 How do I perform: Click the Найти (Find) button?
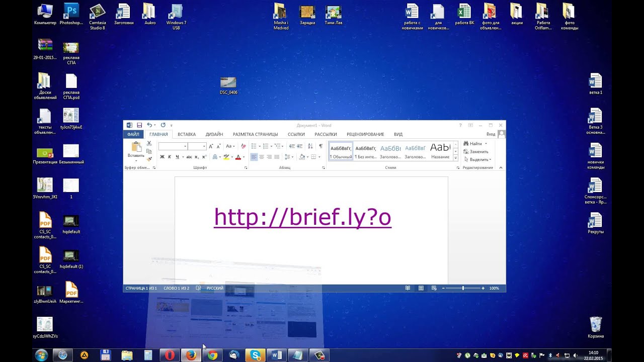click(472, 143)
